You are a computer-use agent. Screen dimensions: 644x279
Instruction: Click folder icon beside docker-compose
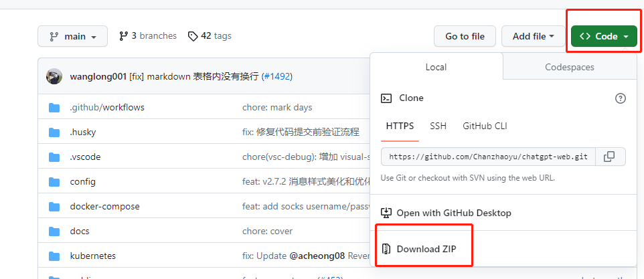(54, 206)
